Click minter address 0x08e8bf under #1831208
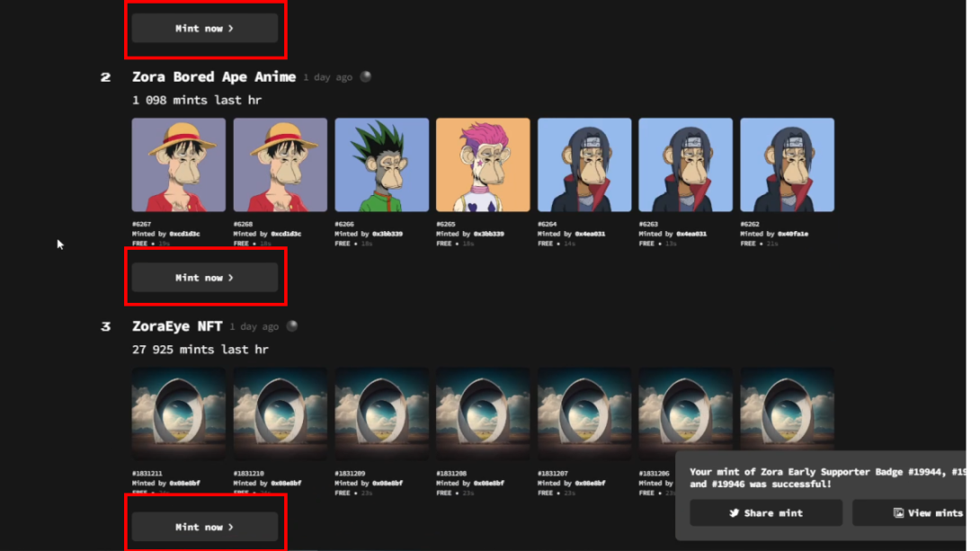980x551 pixels. pos(489,483)
